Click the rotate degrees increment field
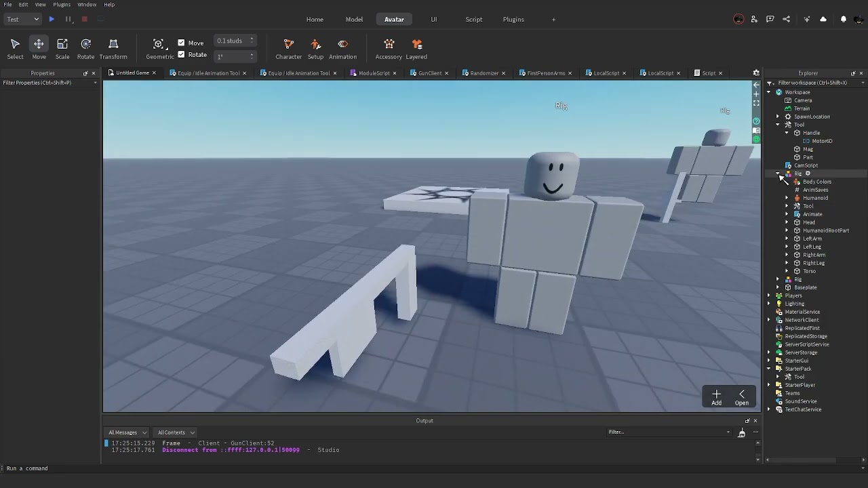This screenshot has height=488, width=868. [x=235, y=56]
